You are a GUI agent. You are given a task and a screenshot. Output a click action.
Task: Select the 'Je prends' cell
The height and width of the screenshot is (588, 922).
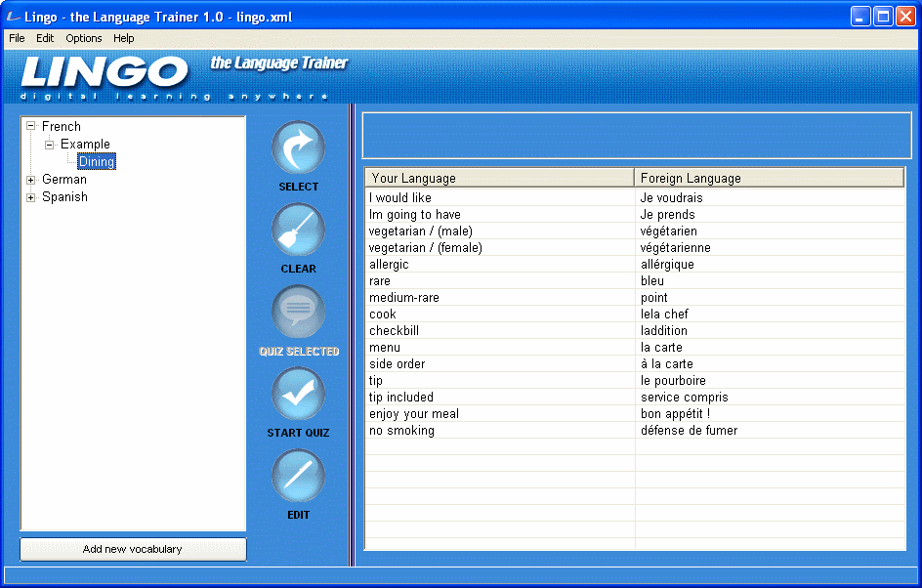770,215
